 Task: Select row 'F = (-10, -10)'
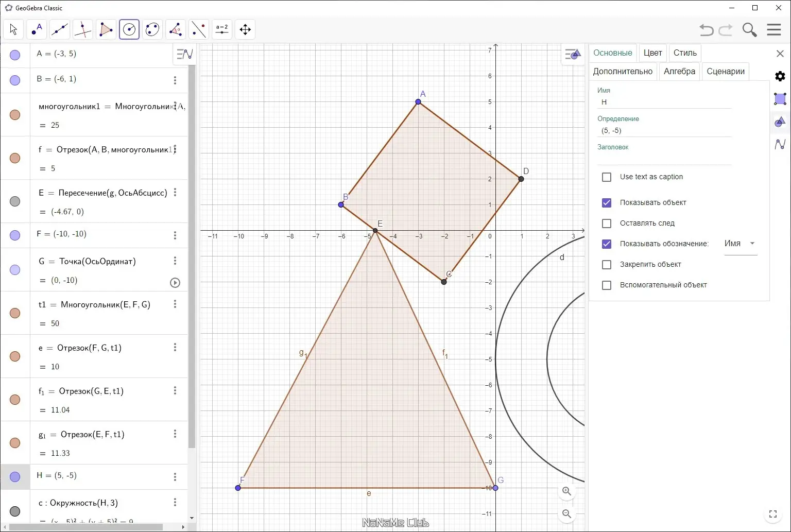point(94,235)
